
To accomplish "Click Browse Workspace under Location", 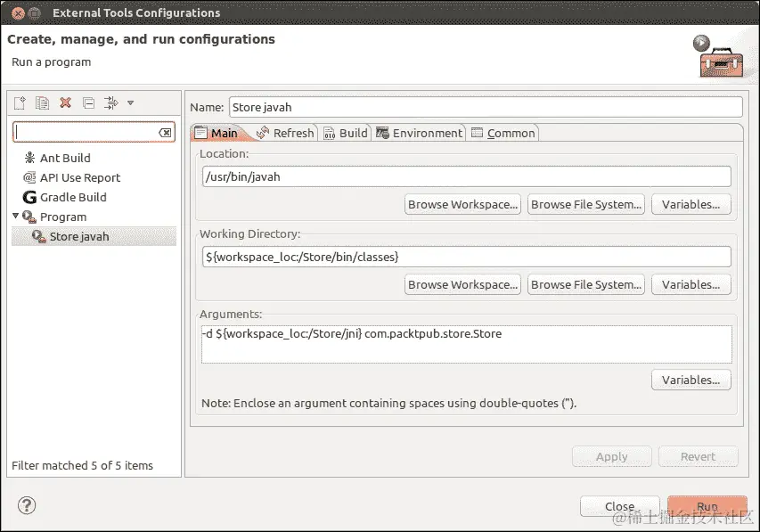I will click(462, 205).
